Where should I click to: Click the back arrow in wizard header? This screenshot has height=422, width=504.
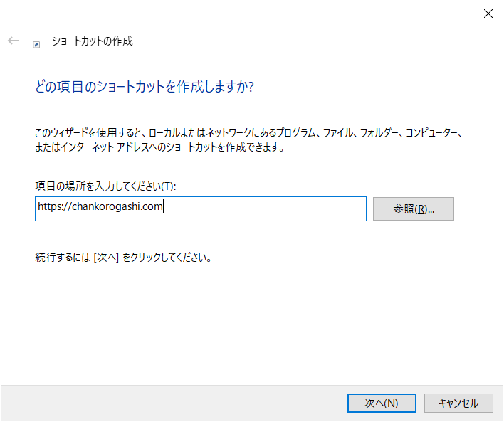click(x=14, y=41)
